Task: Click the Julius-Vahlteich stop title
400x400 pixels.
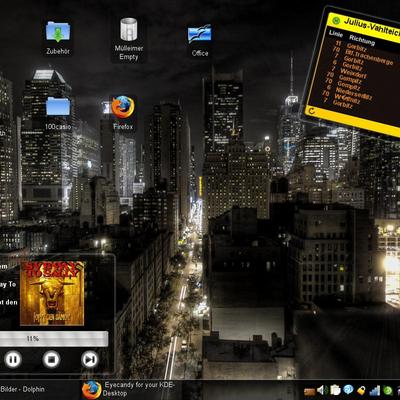Action: [372, 28]
